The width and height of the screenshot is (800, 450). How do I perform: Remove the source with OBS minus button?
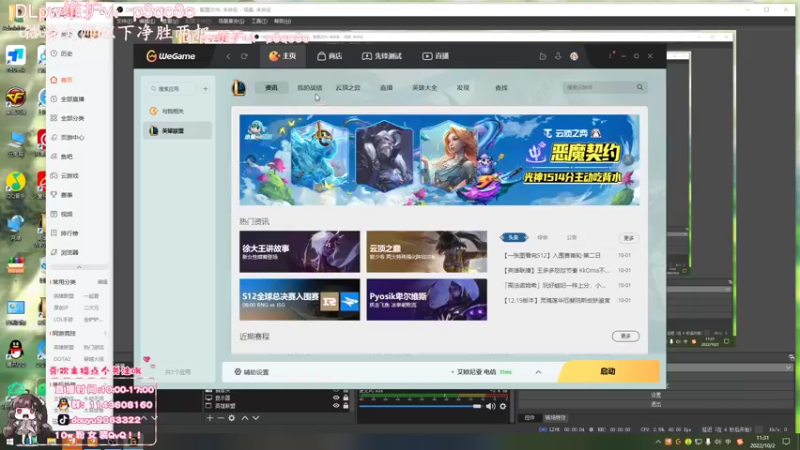pyautogui.click(x=220, y=418)
